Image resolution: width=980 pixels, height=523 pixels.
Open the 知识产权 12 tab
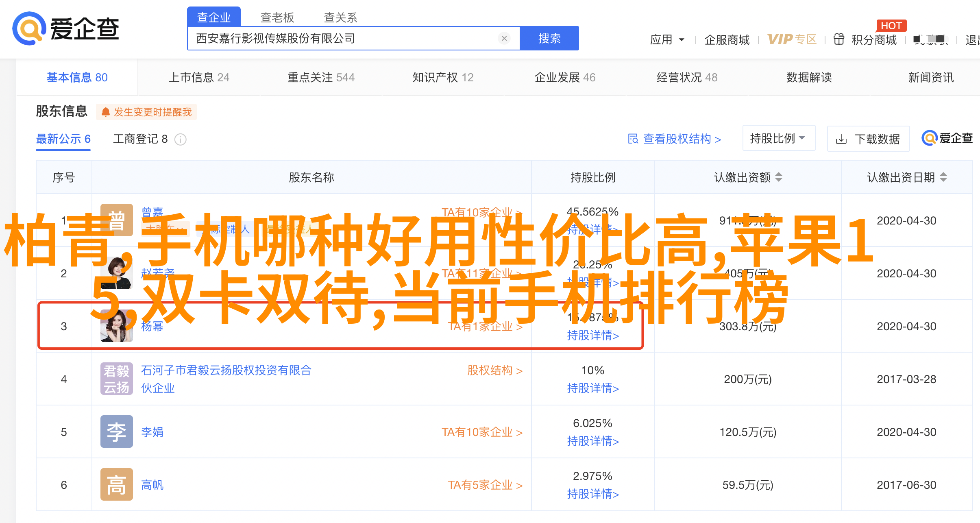point(443,77)
